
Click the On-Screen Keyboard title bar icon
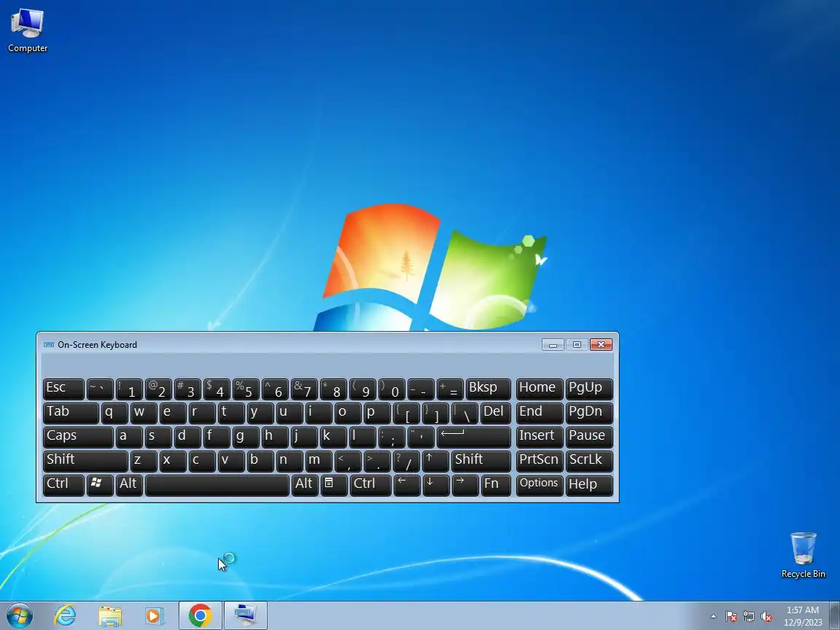tap(49, 345)
